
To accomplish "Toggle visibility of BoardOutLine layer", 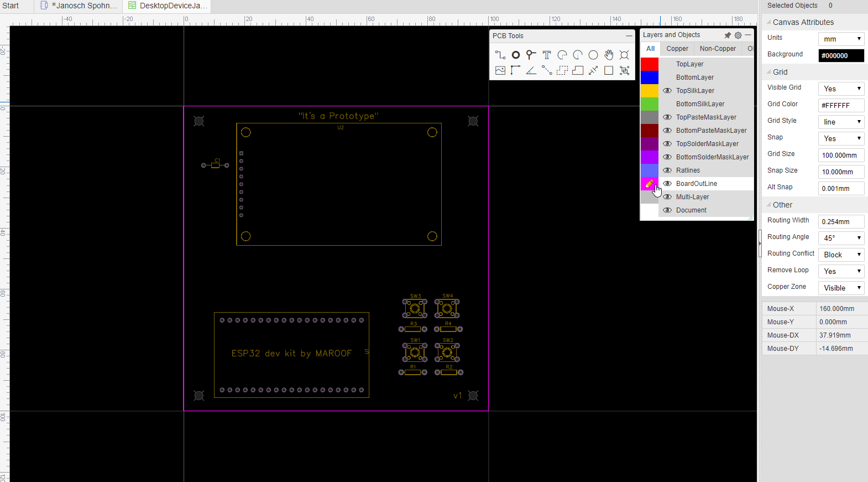I will click(667, 184).
